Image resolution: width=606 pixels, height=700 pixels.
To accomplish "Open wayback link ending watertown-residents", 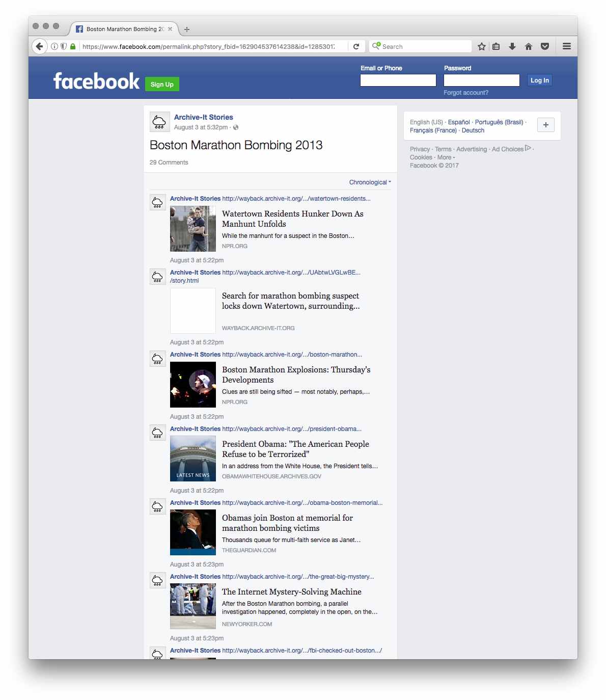I will (x=296, y=199).
